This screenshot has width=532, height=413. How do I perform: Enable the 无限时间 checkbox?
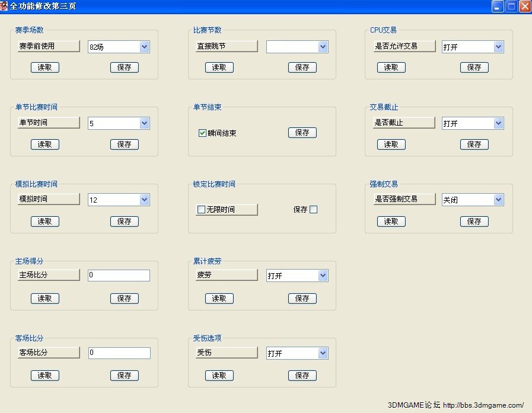click(x=201, y=210)
